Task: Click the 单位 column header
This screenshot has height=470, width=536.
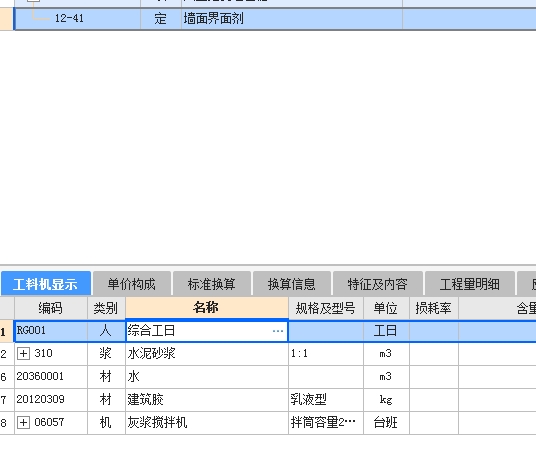Action: (386, 308)
